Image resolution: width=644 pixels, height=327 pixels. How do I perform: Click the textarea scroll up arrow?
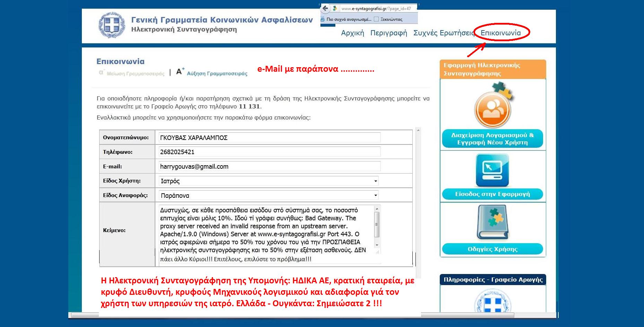coord(377,209)
